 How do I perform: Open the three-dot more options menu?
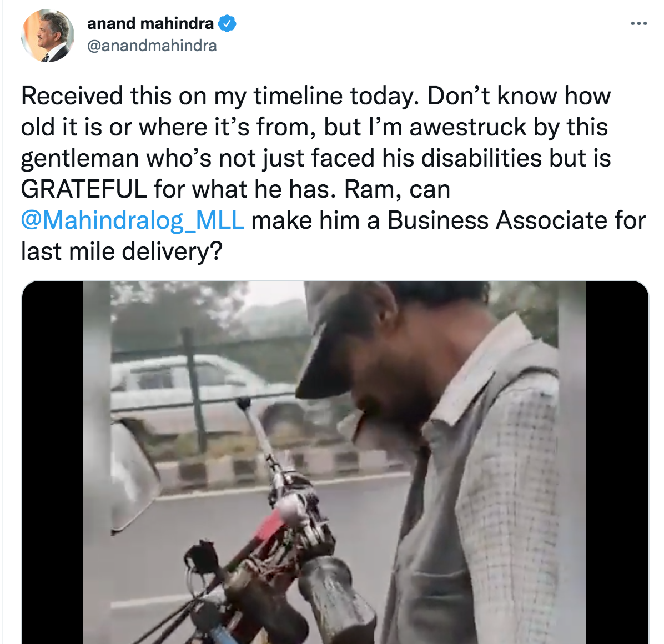click(x=639, y=23)
